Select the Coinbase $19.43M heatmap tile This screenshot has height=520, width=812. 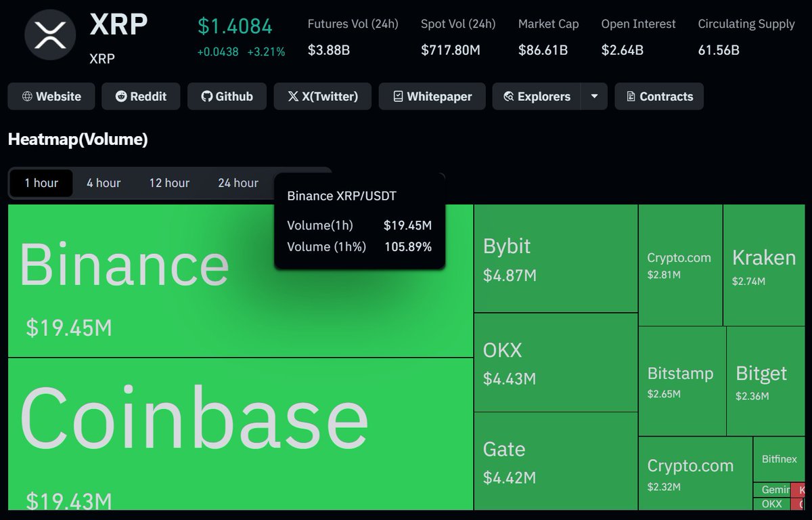[x=240, y=434]
